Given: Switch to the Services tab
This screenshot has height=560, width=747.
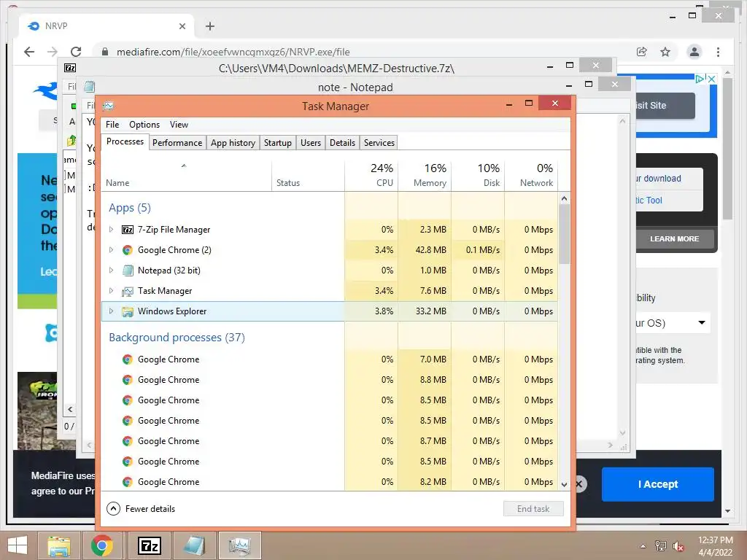Looking at the screenshot, I should [x=379, y=143].
